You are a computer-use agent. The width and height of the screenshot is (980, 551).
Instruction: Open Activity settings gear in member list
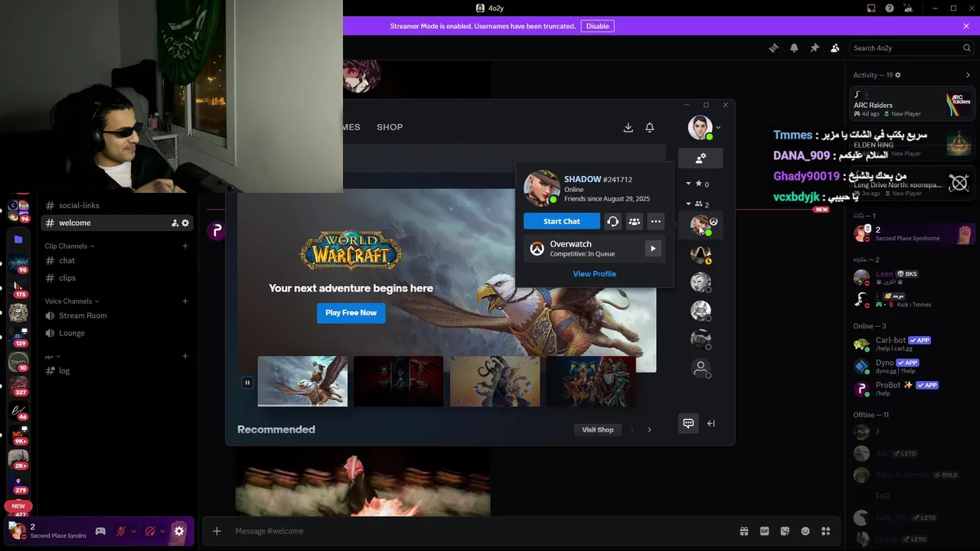click(x=898, y=75)
